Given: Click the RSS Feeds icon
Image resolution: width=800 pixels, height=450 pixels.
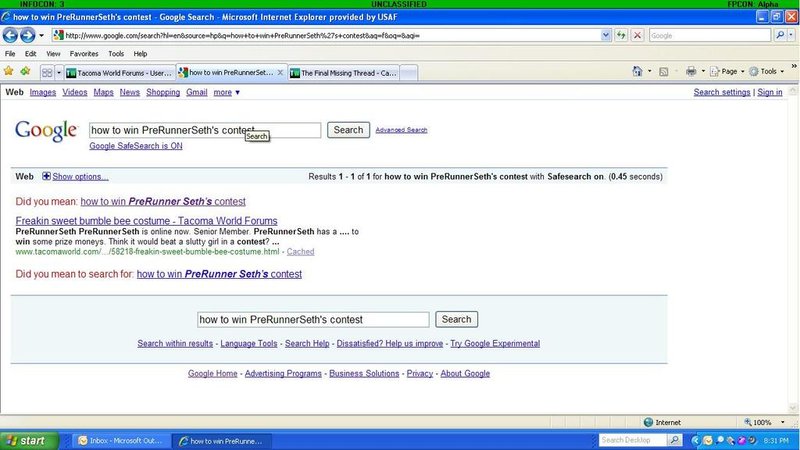Looking at the screenshot, I should (663, 72).
